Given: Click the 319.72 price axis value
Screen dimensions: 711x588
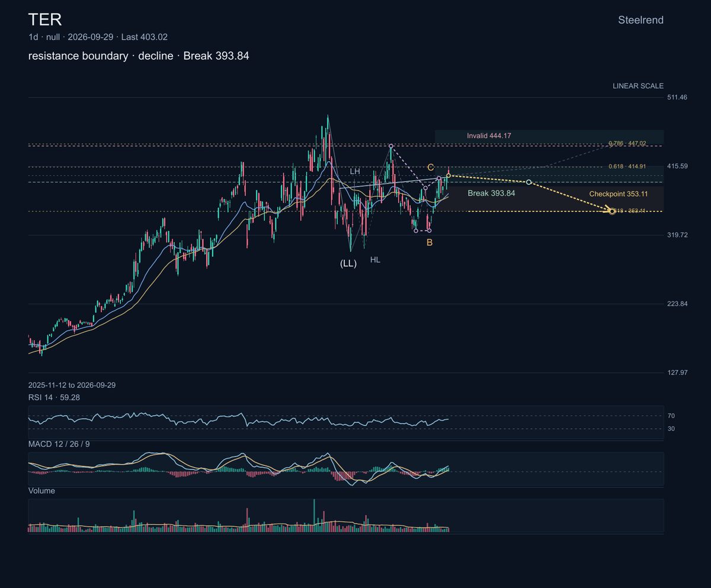Looking at the screenshot, I should [x=678, y=235].
